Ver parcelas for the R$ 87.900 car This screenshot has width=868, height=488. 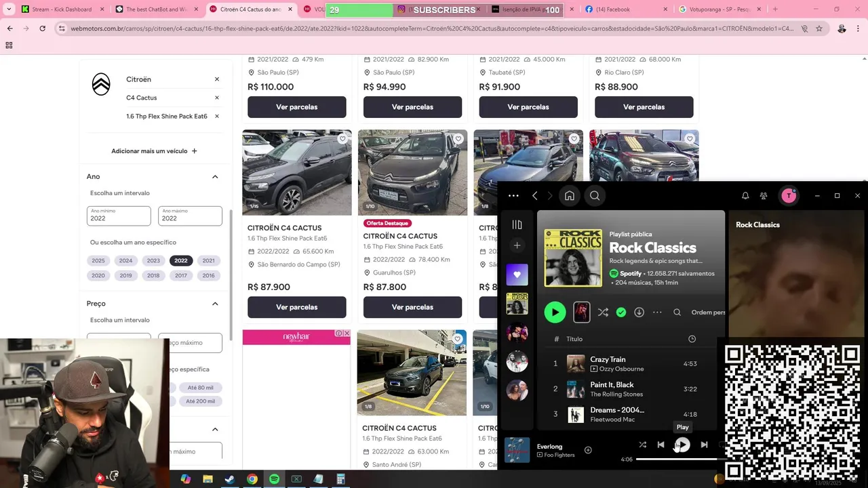[x=297, y=307]
